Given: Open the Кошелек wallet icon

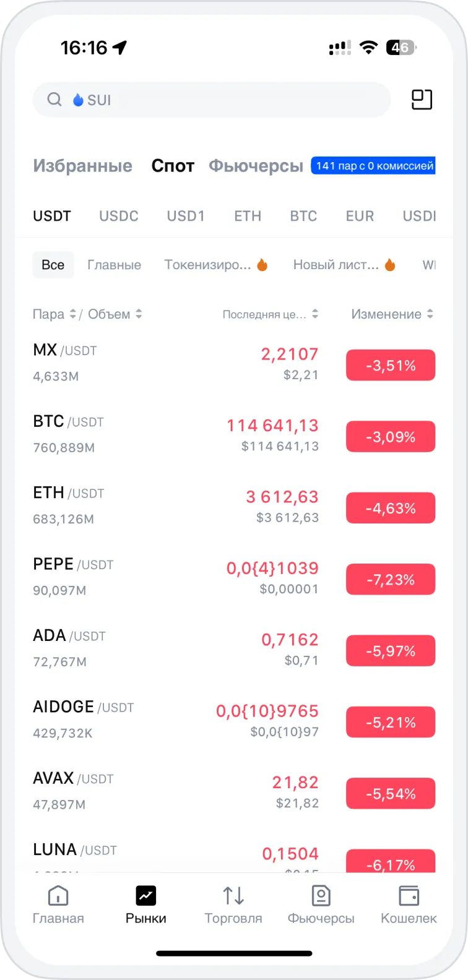Looking at the screenshot, I should [x=409, y=895].
